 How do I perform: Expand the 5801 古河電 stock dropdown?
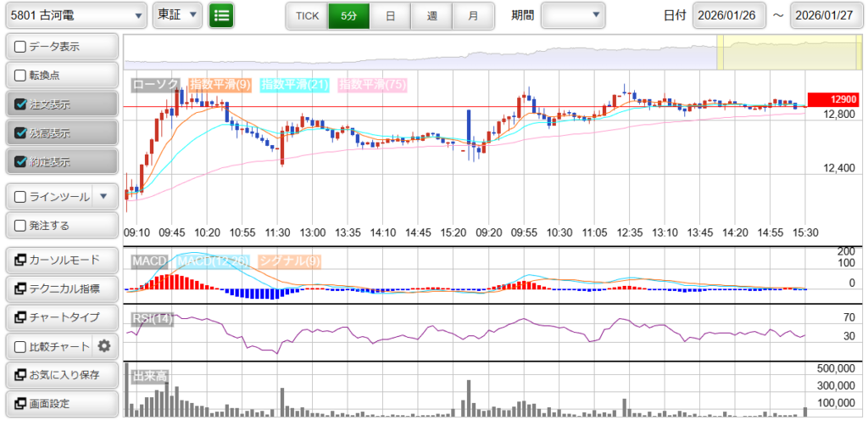(75, 15)
